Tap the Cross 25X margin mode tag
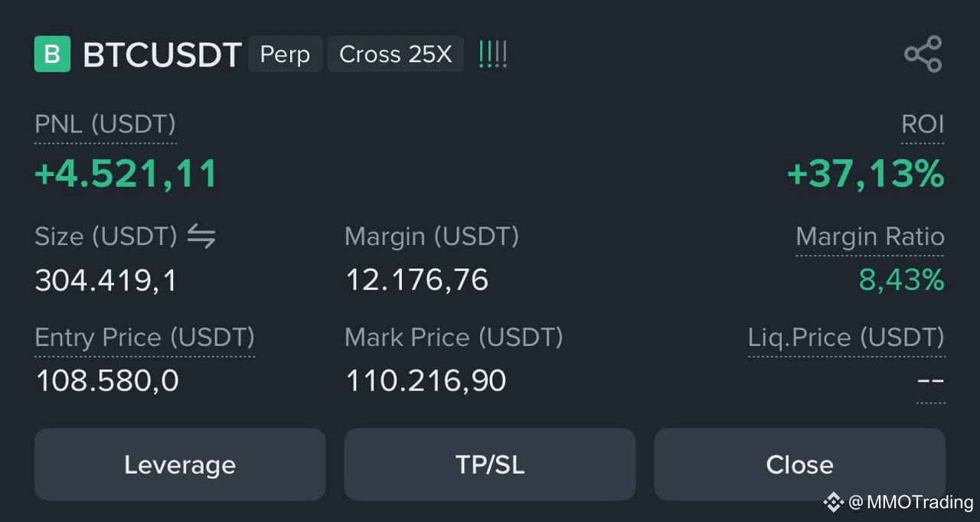This screenshot has width=980, height=522. [396, 54]
